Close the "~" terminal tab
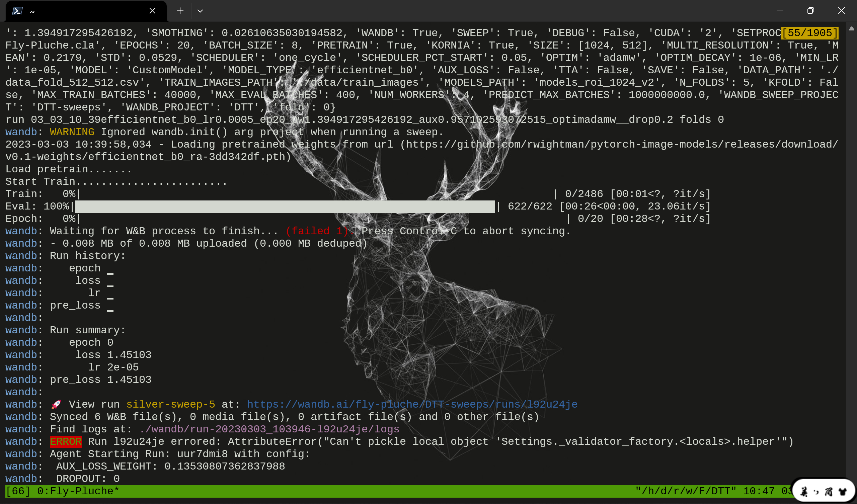This screenshot has width=857, height=504. point(152,11)
